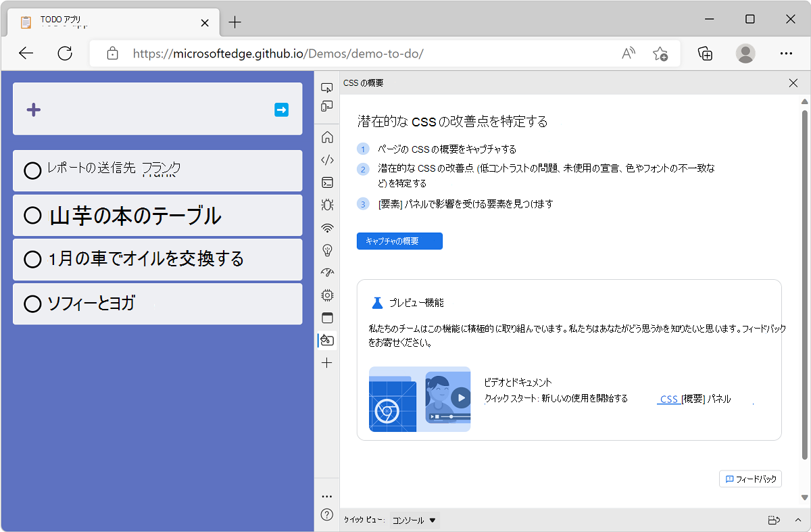The width and height of the screenshot is (811, 532).
Task: Add more tools with the plus icon
Action: (x=327, y=362)
